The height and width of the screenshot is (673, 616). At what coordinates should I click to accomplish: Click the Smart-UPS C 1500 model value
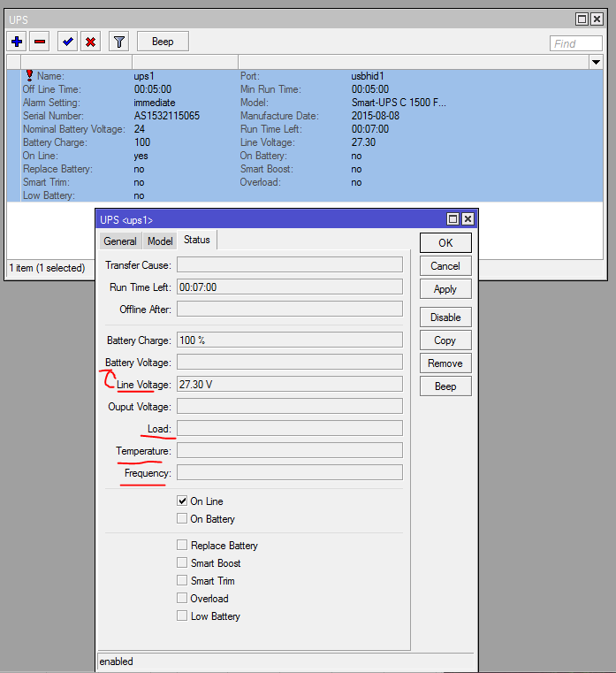coord(399,103)
